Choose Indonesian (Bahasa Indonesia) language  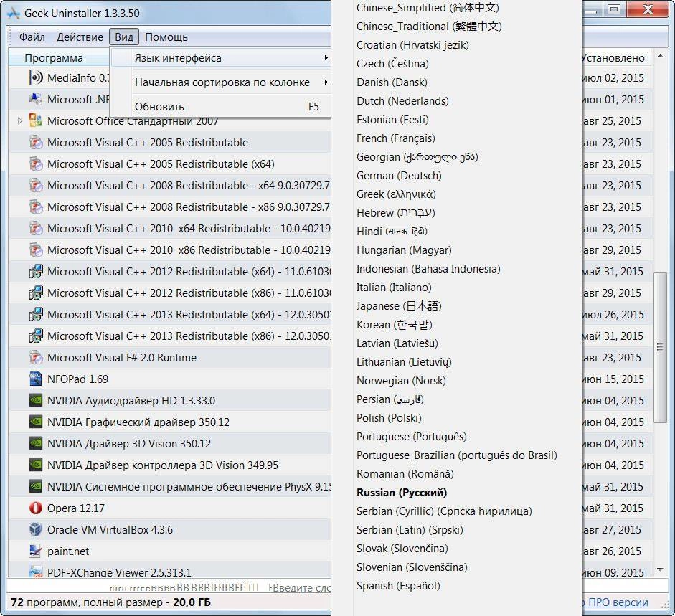click(428, 269)
